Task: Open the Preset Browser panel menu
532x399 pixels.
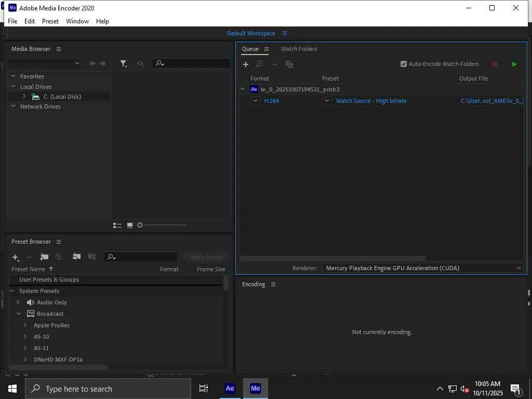Action: pyautogui.click(x=59, y=242)
